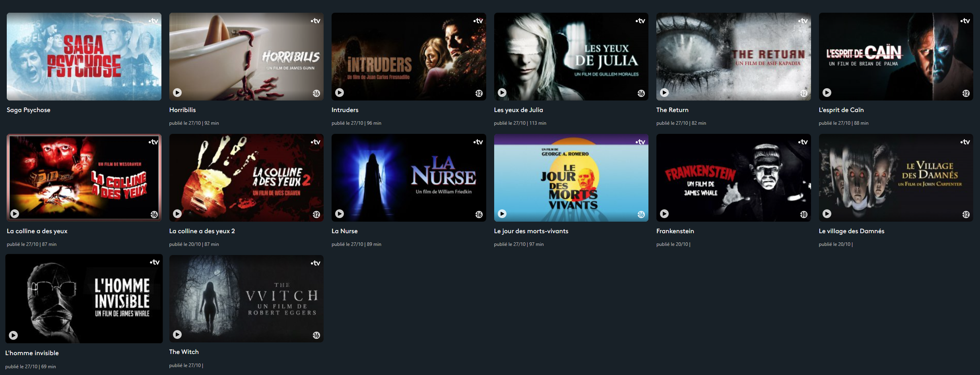The image size is (980, 375).
Task: Click the Frankenstein title link
Action: click(675, 231)
